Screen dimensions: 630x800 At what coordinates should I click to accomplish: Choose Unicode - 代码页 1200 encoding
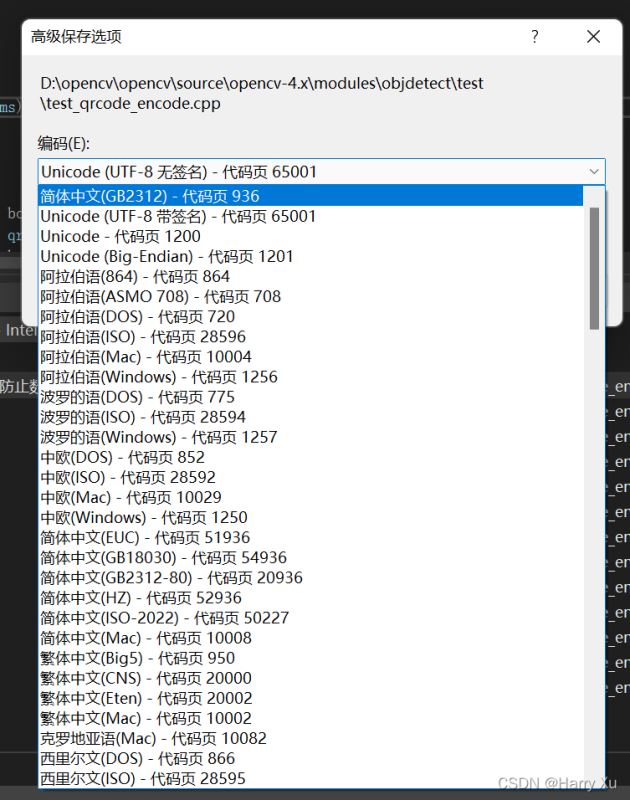click(120, 236)
